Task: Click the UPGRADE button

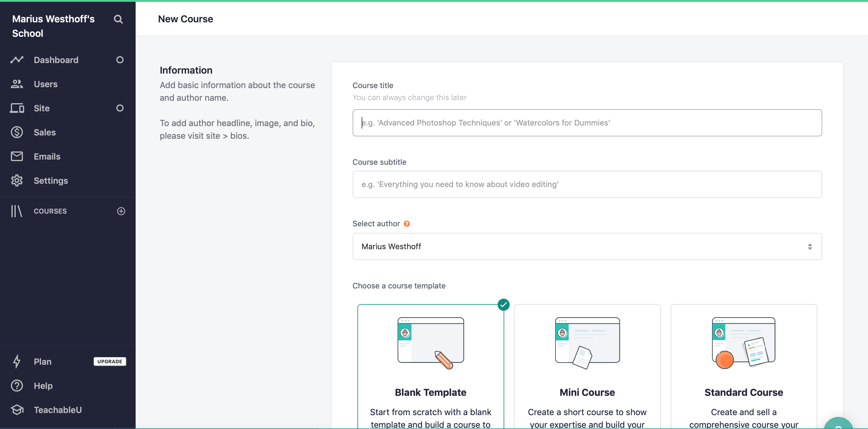Action: 109,361
